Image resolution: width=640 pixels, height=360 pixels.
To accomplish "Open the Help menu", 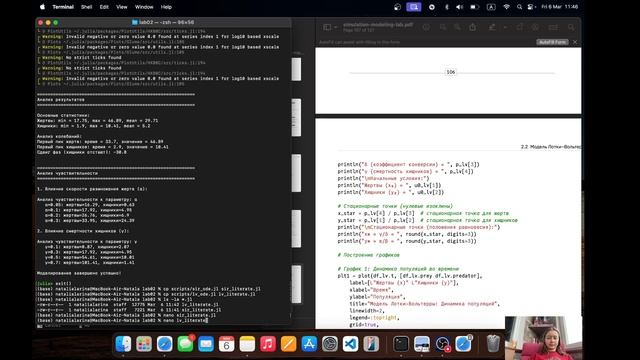I will [166, 7].
